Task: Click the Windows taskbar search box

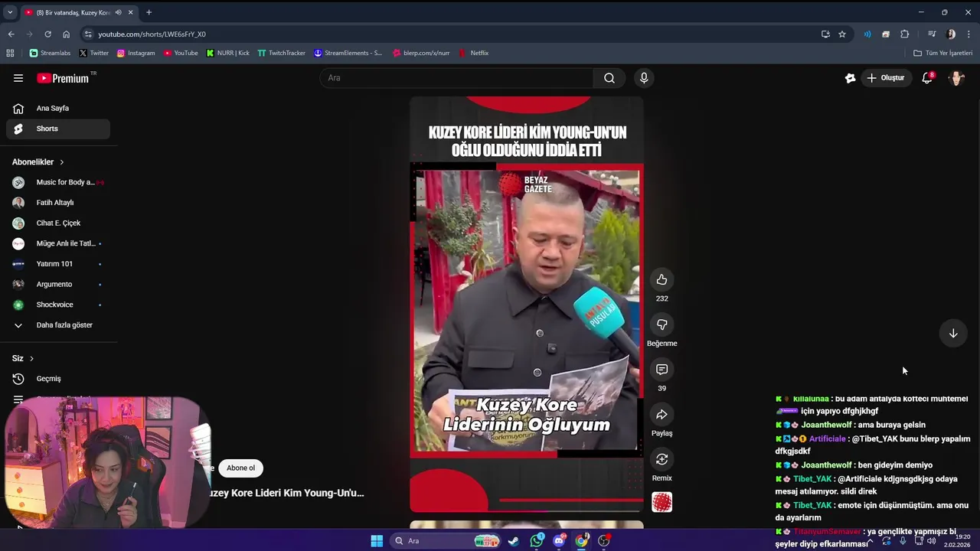Action: (446, 541)
